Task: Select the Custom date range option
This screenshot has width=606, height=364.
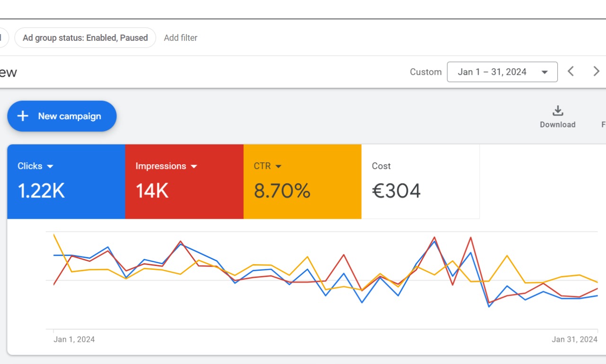Action: click(425, 71)
